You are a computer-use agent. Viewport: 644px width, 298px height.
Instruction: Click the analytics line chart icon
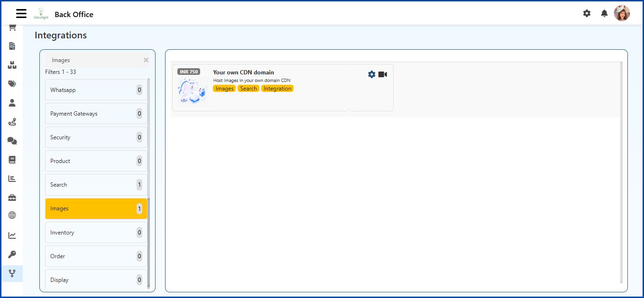pos(12,235)
